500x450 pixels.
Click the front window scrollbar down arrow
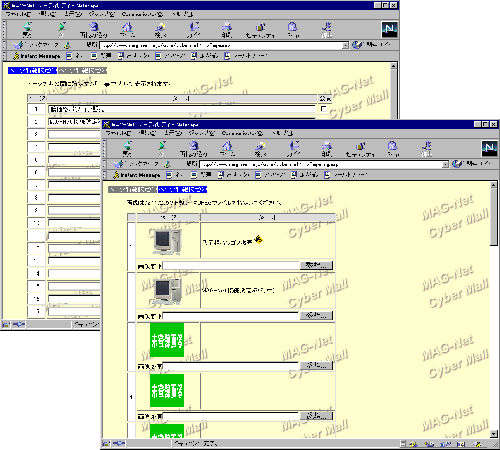pos(494,434)
